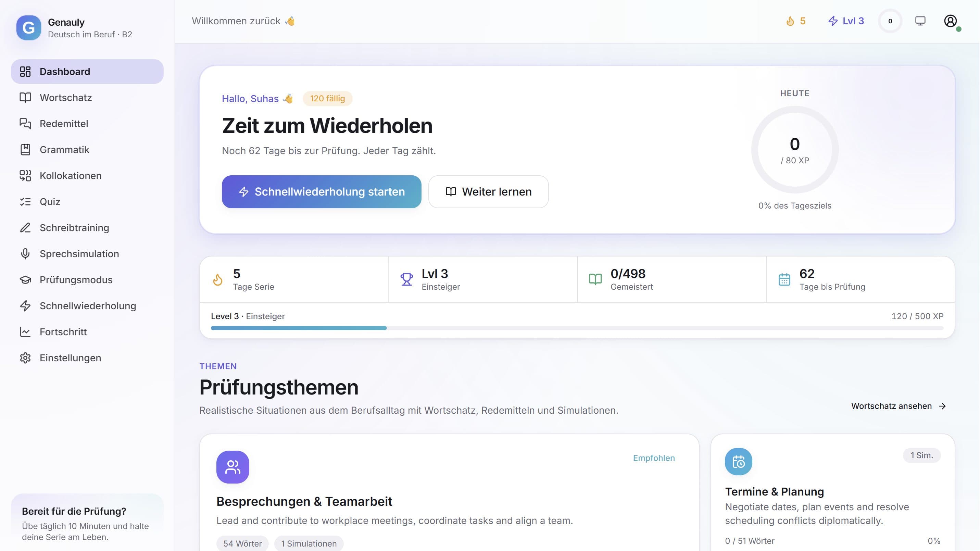Click the Besprechungen & Teamarbeit people icon

pos(233,467)
